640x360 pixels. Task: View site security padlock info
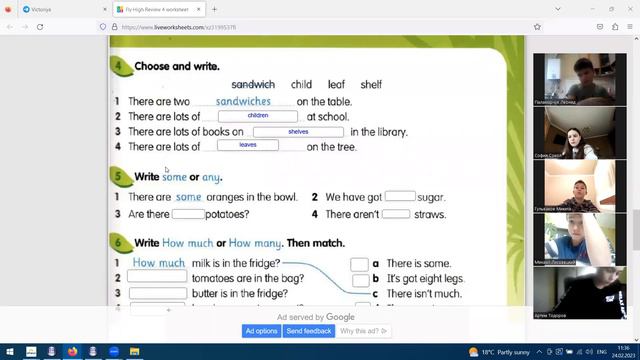[x=115, y=27]
